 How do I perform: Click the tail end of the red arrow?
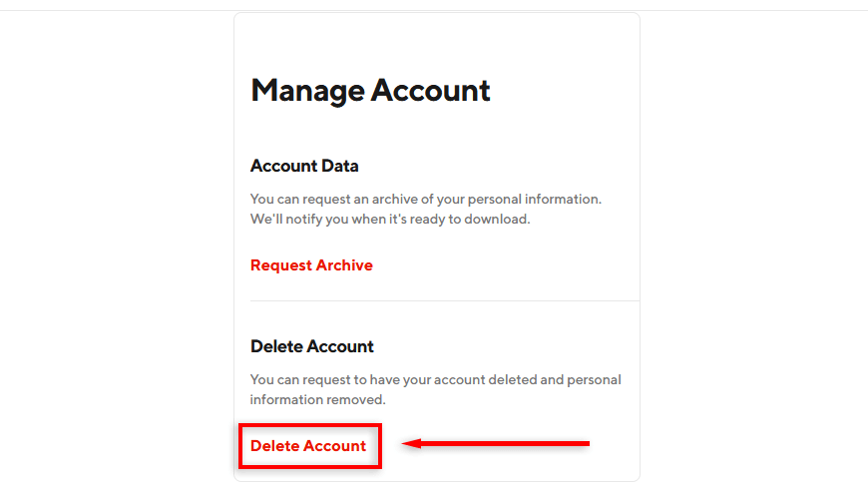click(586, 443)
